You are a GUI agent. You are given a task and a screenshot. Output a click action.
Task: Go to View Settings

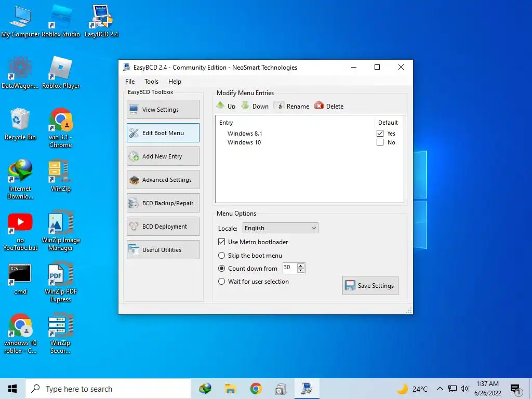click(163, 109)
